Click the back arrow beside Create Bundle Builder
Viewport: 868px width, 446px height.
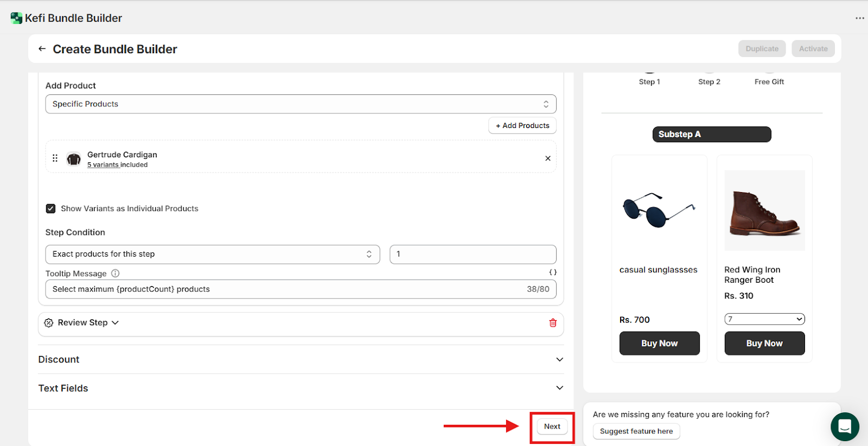click(42, 49)
